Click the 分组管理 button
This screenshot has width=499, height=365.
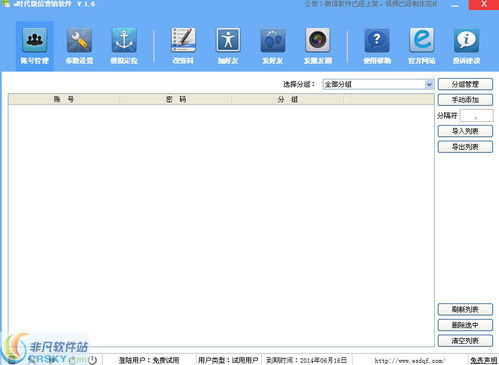tap(465, 84)
